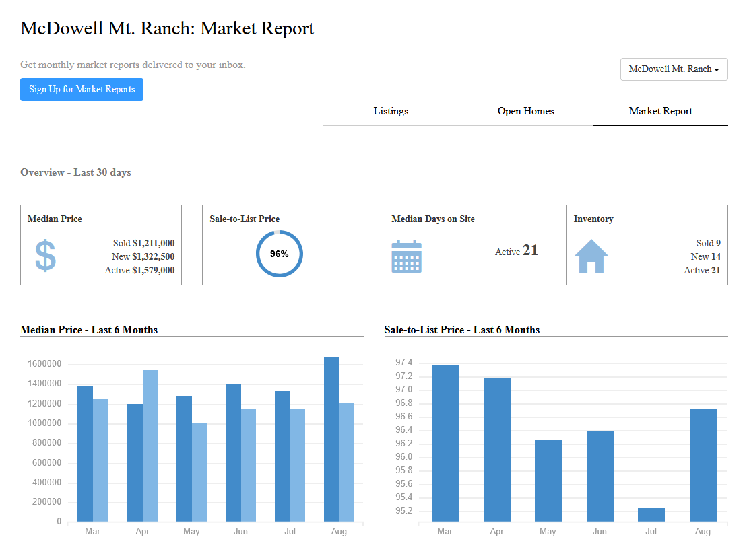This screenshot has width=745, height=560.
Task: Click the page title McDowell Mt. Ranch: Market Report
Action: (167, 28)
